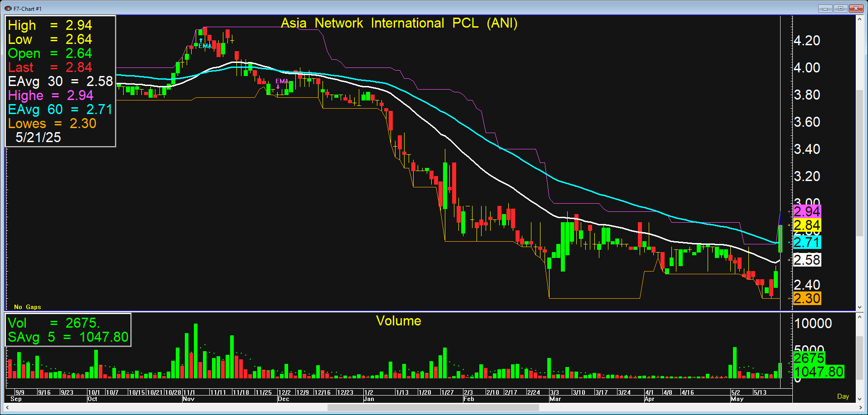Click the chart title 'Asia Network International PCL (ANI)'
Viewport: 868px width, 415px height.
[x=399, y=23]
